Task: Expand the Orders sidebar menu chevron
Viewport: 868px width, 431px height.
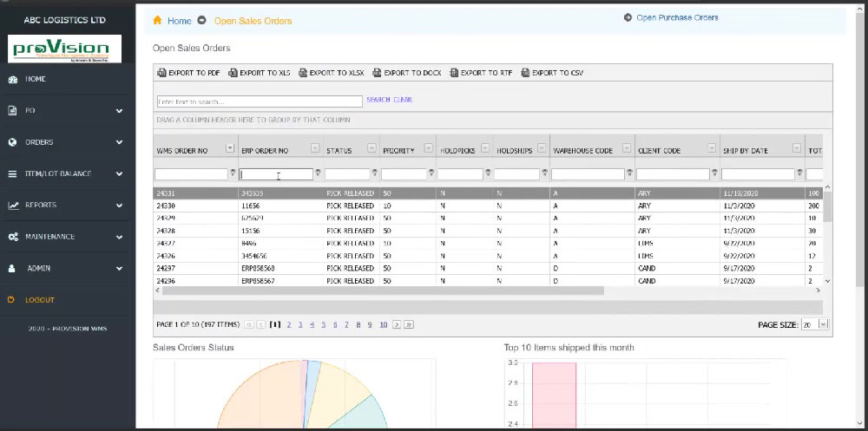Action: (120, 143)
